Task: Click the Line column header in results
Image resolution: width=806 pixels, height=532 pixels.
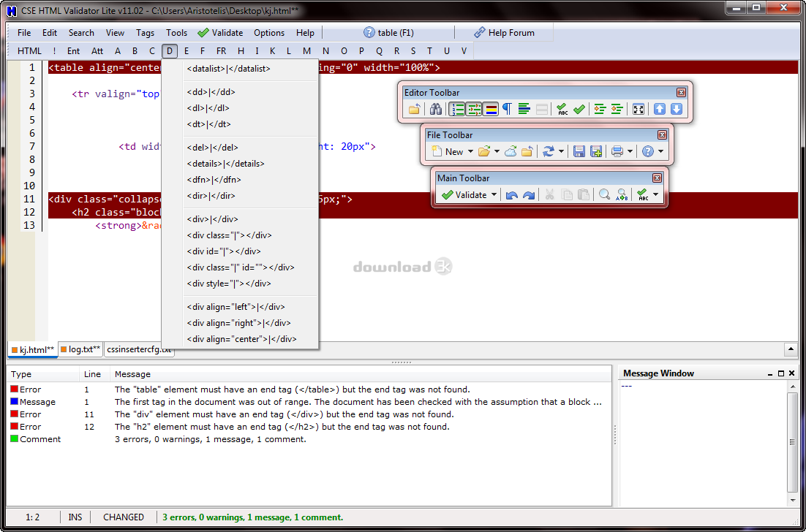Action: (94, 374)
